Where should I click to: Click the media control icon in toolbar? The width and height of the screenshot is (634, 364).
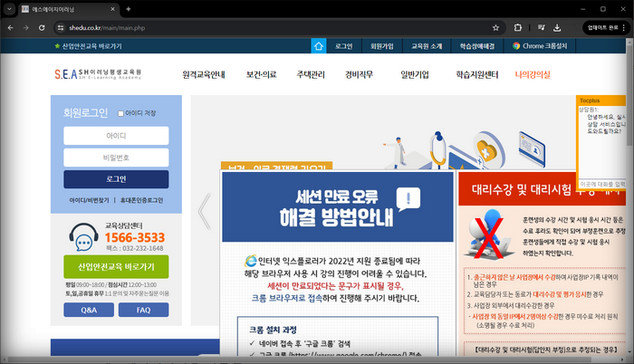click(542, 28)
